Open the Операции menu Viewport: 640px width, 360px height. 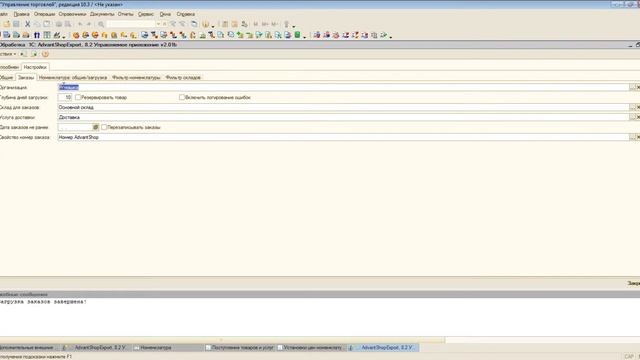44,14
